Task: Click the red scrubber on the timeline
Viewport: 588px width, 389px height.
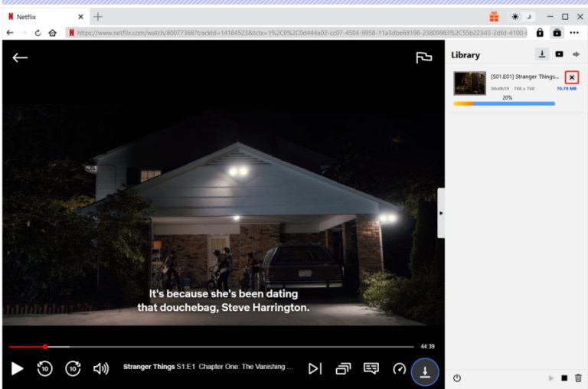Action: [45, 347]
